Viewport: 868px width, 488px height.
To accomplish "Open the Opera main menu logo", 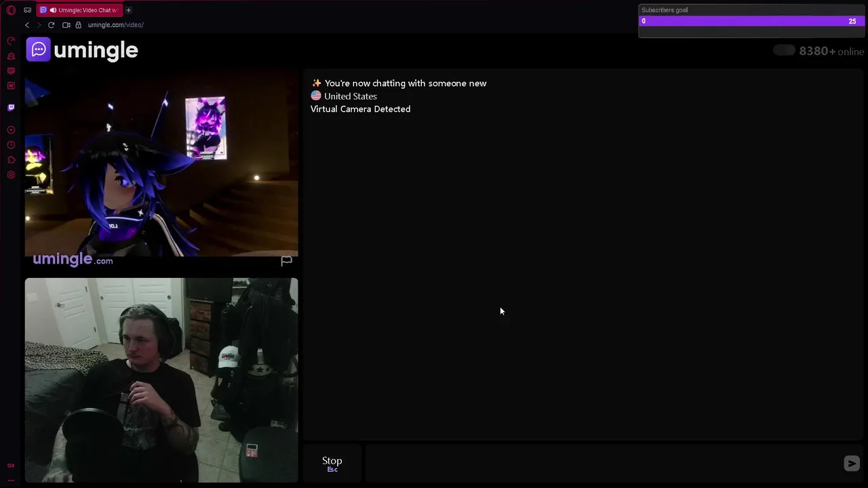I will coord(11,10).
